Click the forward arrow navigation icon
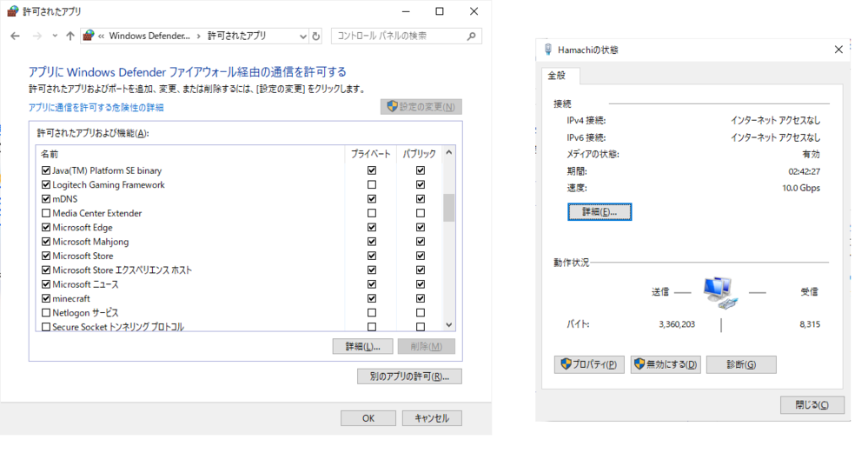868x453 pixels. pyautogui.click(x=37, y=36)
